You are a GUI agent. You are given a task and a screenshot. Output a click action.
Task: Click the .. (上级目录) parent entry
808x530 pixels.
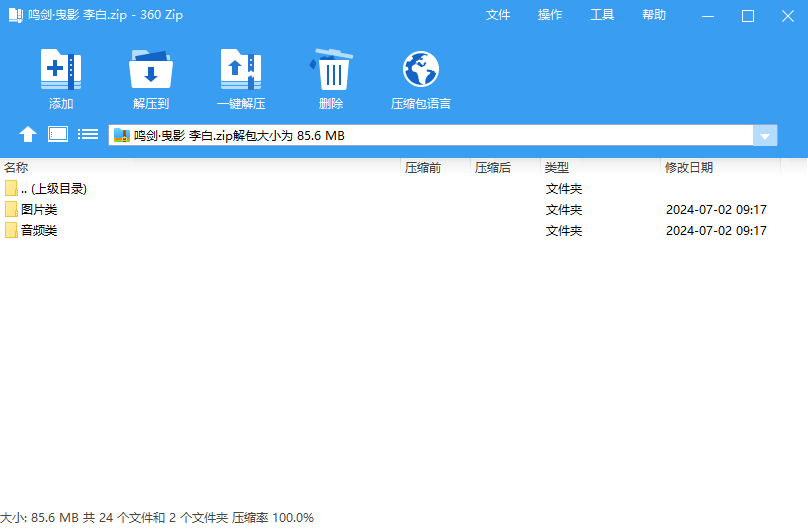pos(53,189)
